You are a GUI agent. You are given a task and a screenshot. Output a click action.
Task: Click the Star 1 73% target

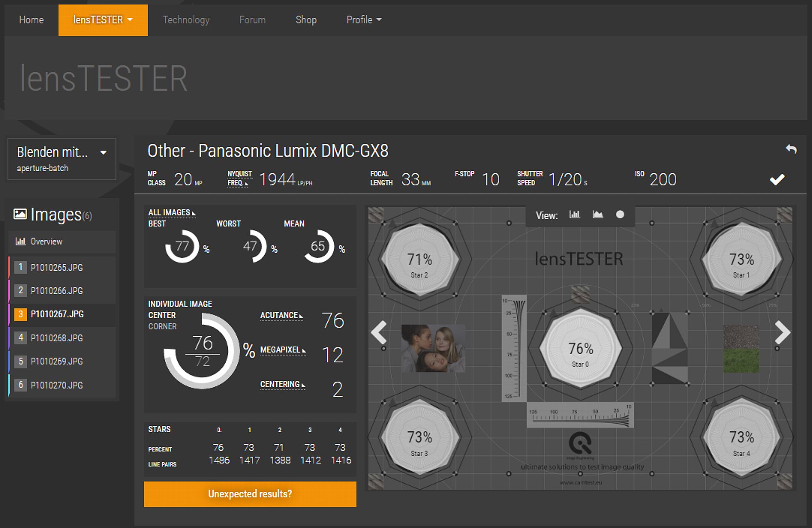click(741, 259)
